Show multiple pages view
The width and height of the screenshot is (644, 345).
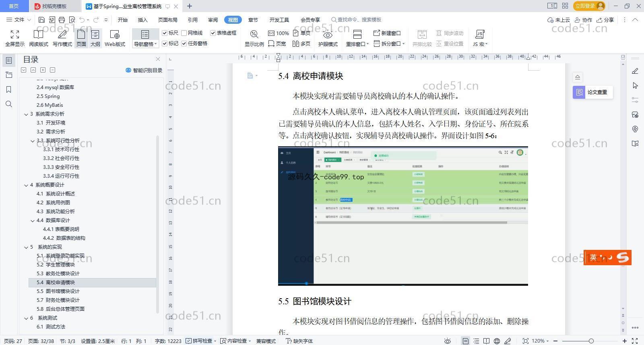click(302, 44)
